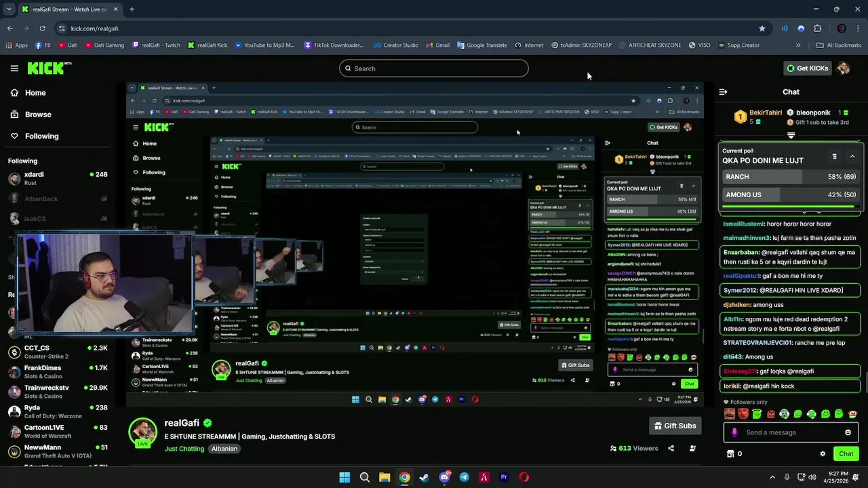Collapse the current poll
868x488 pixels.
tap(852, 157)
